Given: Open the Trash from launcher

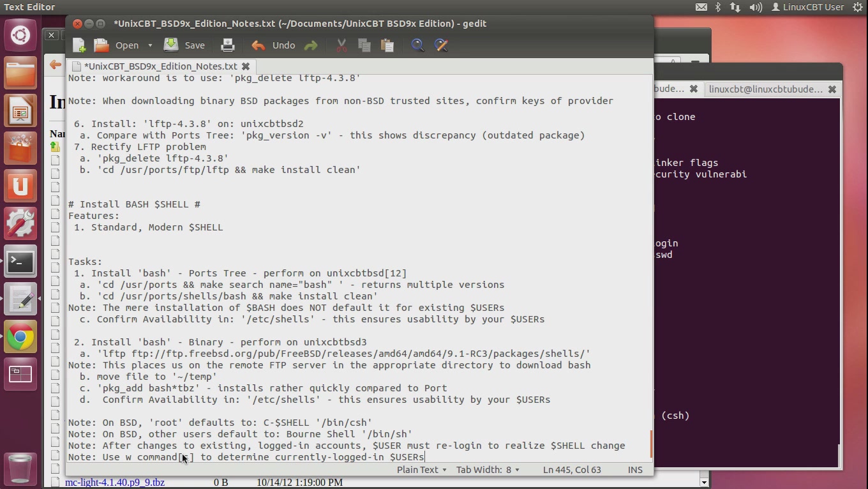Looking at the screenshot, I should 20,469.
